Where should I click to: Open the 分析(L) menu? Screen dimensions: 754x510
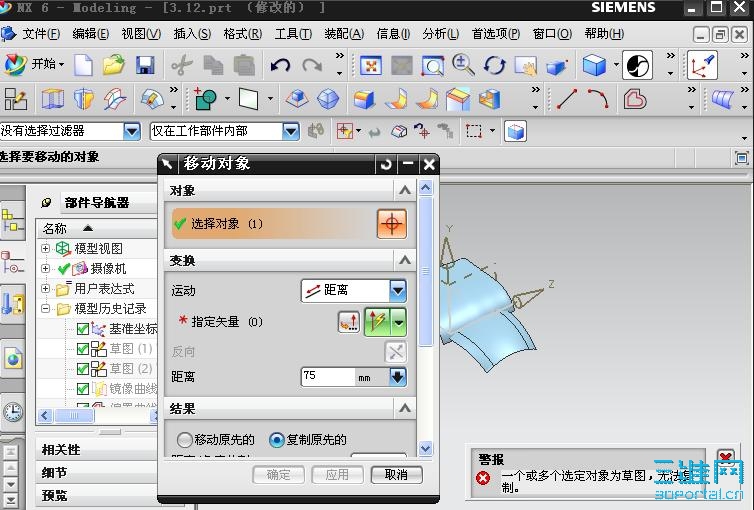pos(440,34)
